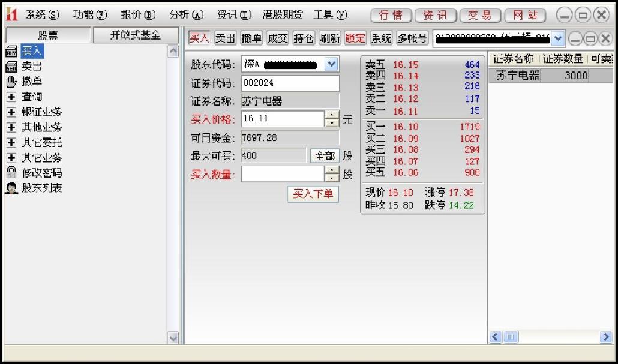Click the 多帐号 toolbar button
This screenshot has height=364, width=618.
click(x=412, y=38)
